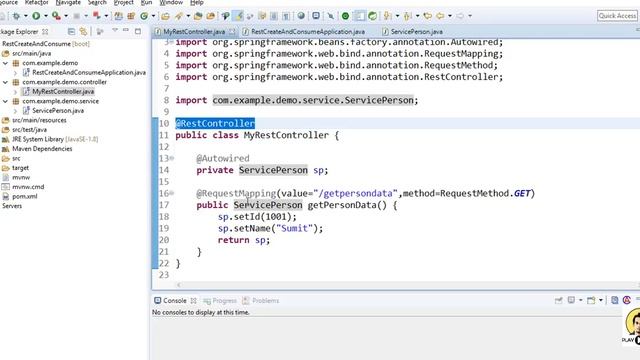This screenshot has width=640, height=360.
Task: Click the New Java Package toolbar icon
Action: point(131,16)
